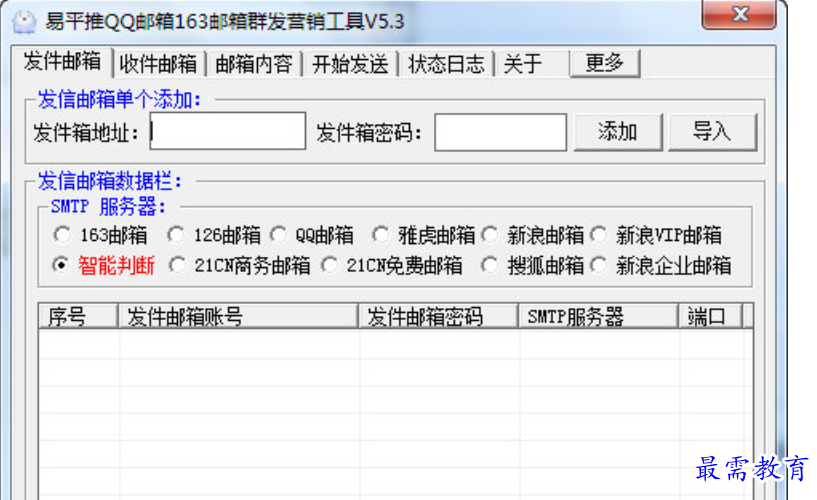The width and height of the screenshot is (817, 500).
Task: Open the 开始发送 tab
Action: (350, 64)
